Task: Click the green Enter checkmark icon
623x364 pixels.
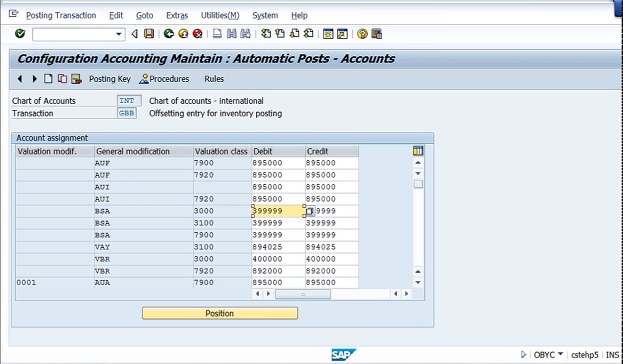Action: tap(20, 34)
